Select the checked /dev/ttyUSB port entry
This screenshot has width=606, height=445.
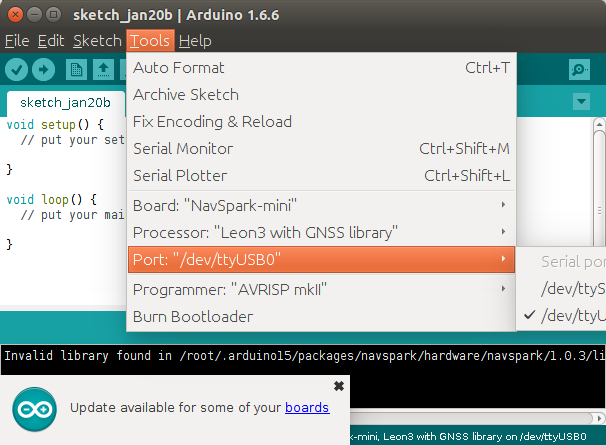click(562, 316)
